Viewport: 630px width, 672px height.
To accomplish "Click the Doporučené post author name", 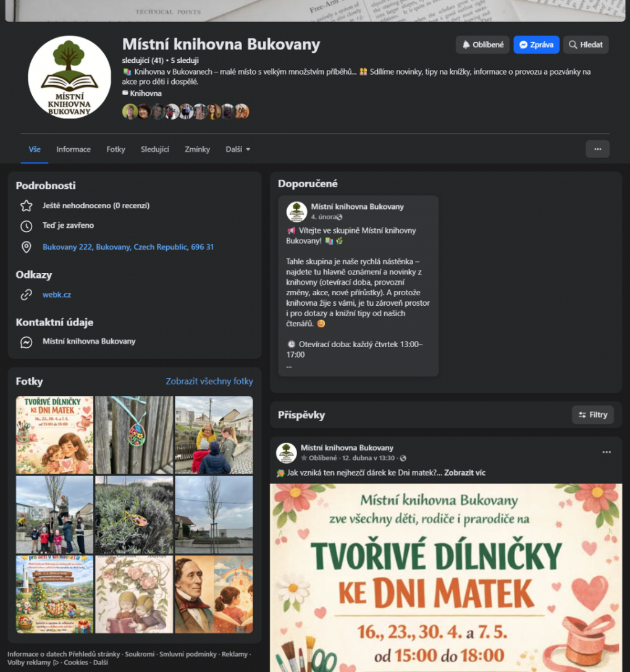I will pyautogui.click(x=357, y=206).
